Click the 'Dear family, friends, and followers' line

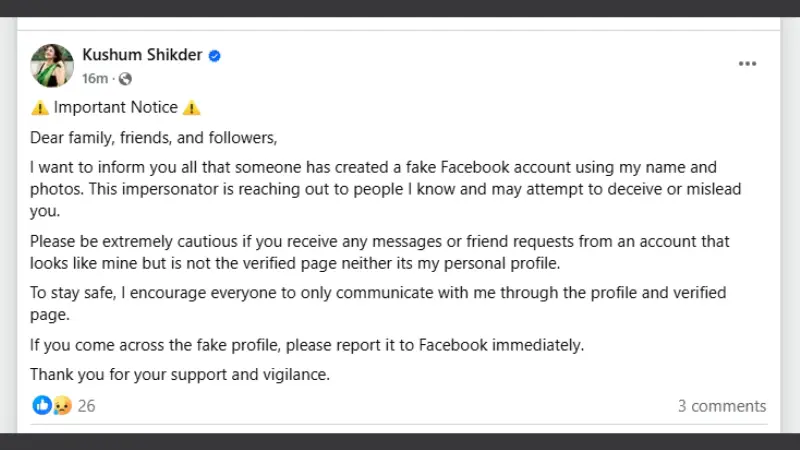pos(154,138)
